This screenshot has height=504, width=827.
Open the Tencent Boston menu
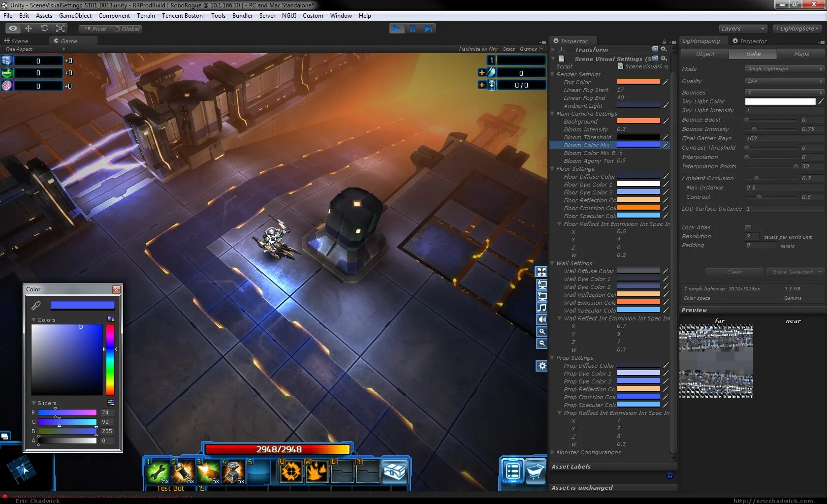(182, 16)
